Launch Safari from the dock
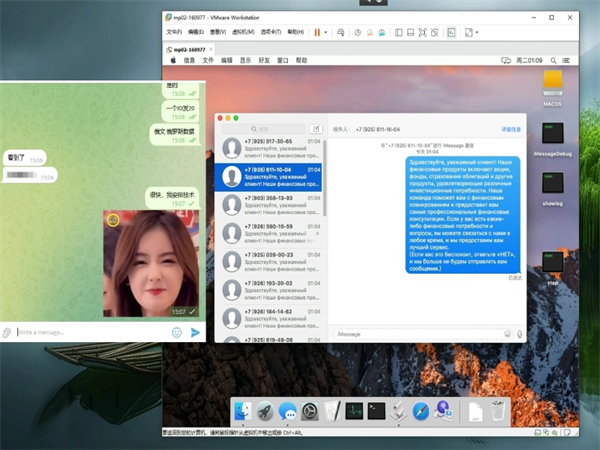 [x=419, y=409]
